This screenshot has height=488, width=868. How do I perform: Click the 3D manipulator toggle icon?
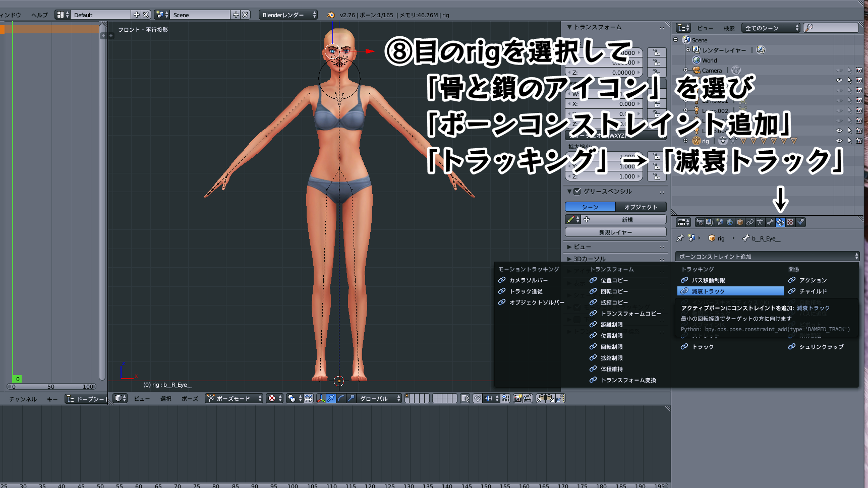click(x=321, y=398)
